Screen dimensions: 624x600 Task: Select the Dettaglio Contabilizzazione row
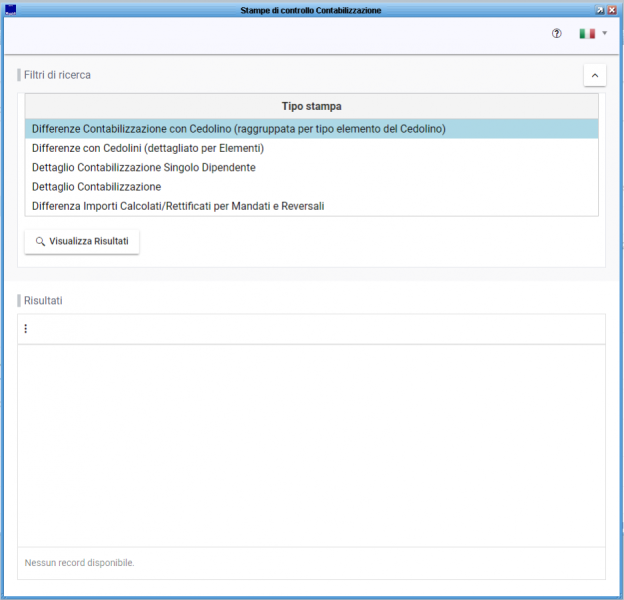click(312, 187)
